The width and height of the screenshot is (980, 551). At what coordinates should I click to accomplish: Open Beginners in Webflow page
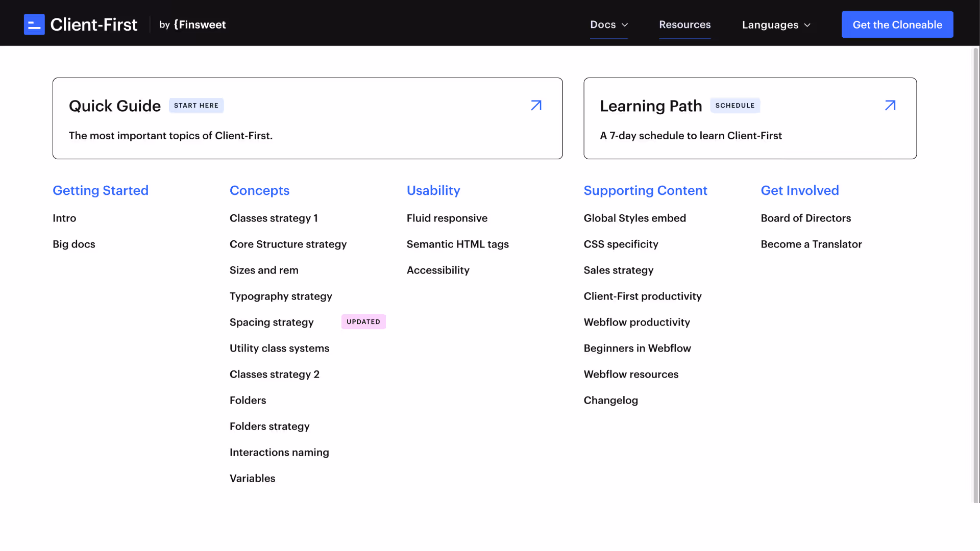(637, 348)
